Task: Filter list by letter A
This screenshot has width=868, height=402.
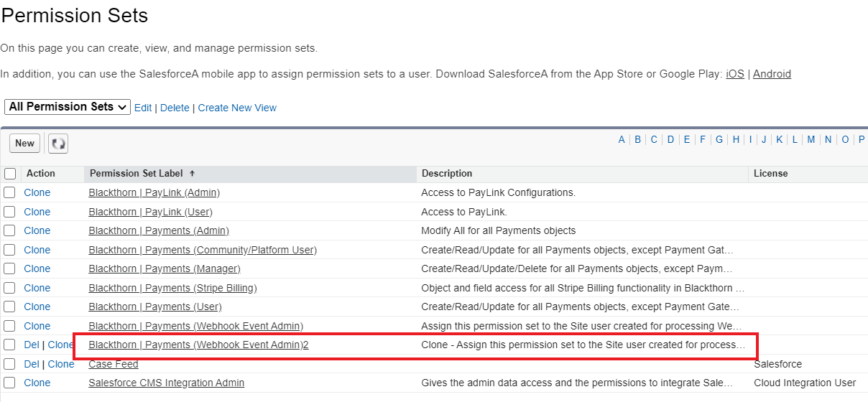Action: [x=622, y=140]
